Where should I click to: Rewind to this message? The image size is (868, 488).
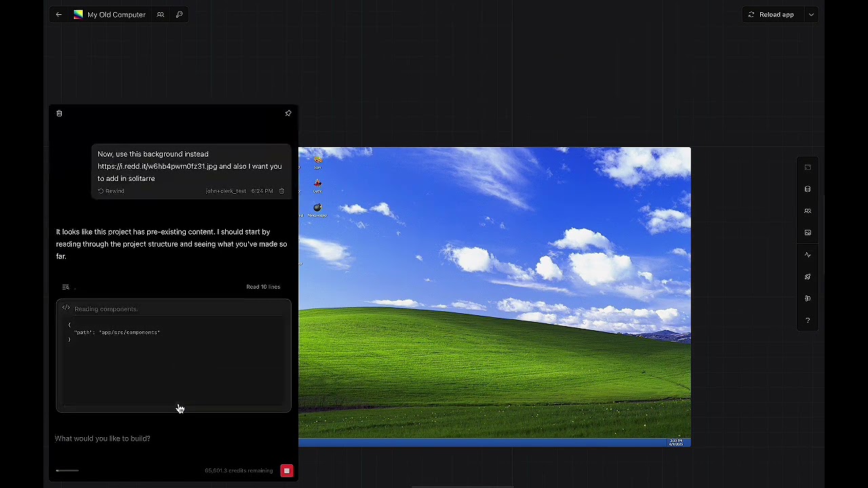(x=111, y=191)
